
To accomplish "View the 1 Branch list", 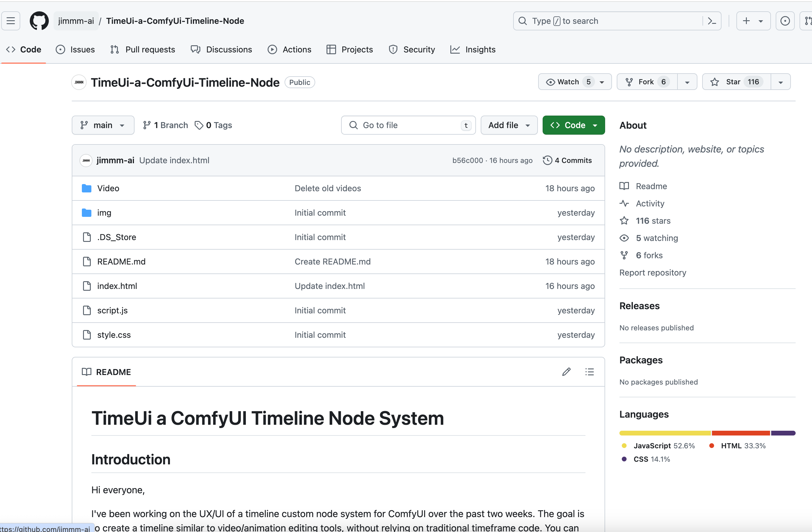I will (165, 125).
